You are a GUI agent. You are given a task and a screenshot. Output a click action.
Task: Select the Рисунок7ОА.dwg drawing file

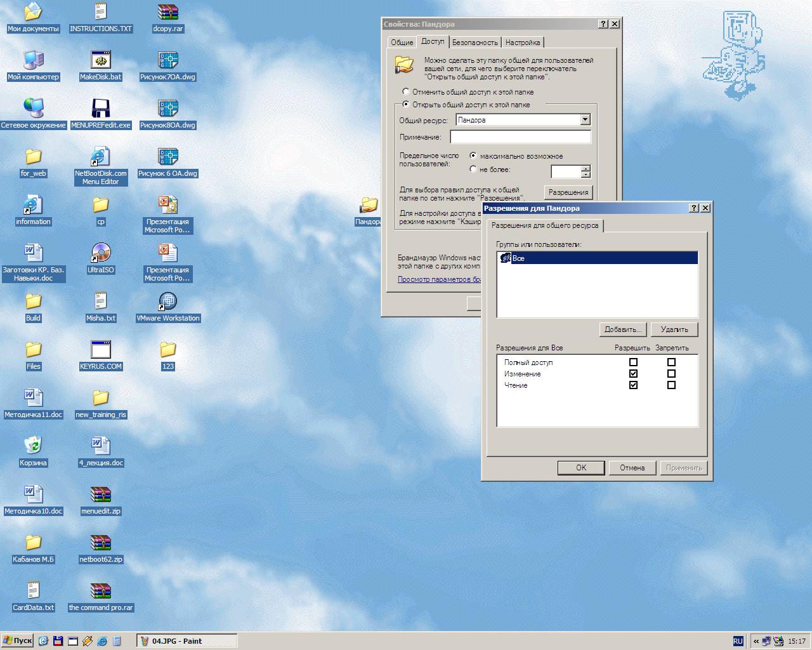[x=167, y=60]
